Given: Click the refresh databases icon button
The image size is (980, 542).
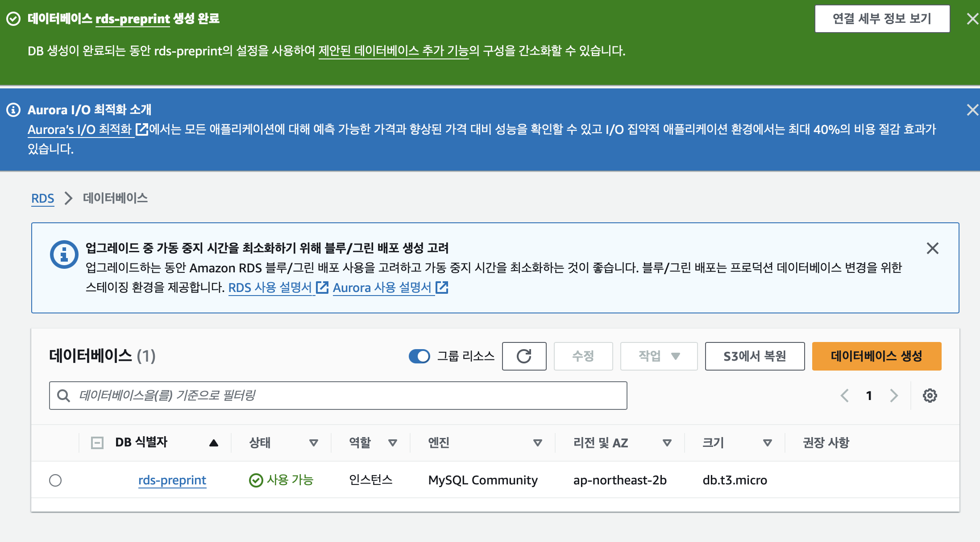Looking at the screenshot, I should [x=524, y=356].
